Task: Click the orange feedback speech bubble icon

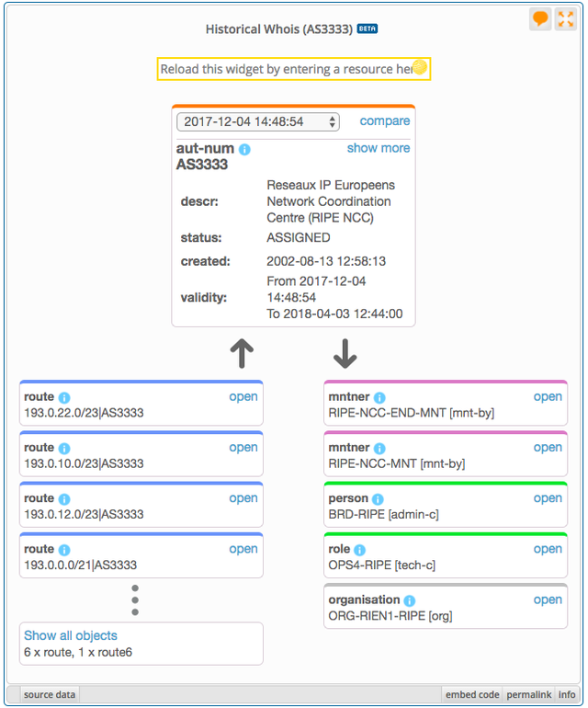Action: [539, 19]
